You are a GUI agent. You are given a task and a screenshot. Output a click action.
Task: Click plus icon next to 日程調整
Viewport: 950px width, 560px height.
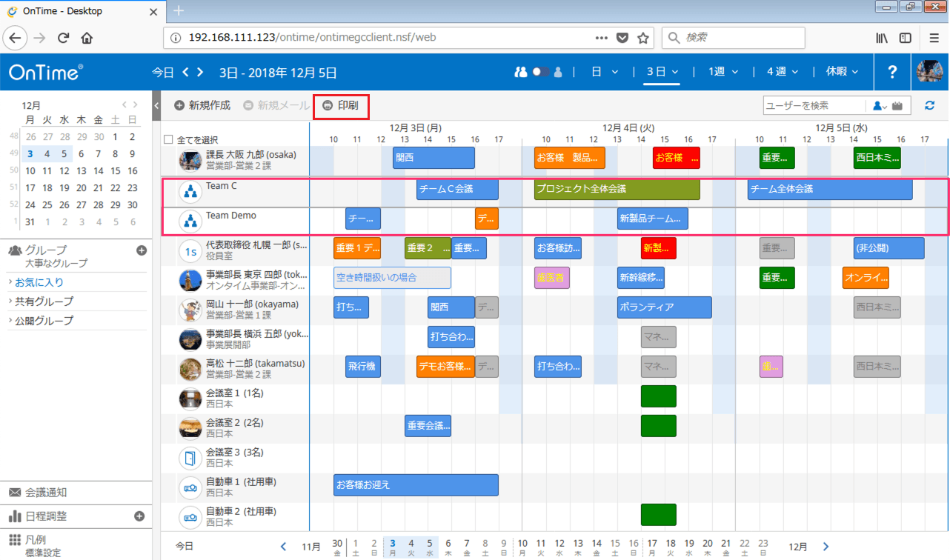[139, 516]
